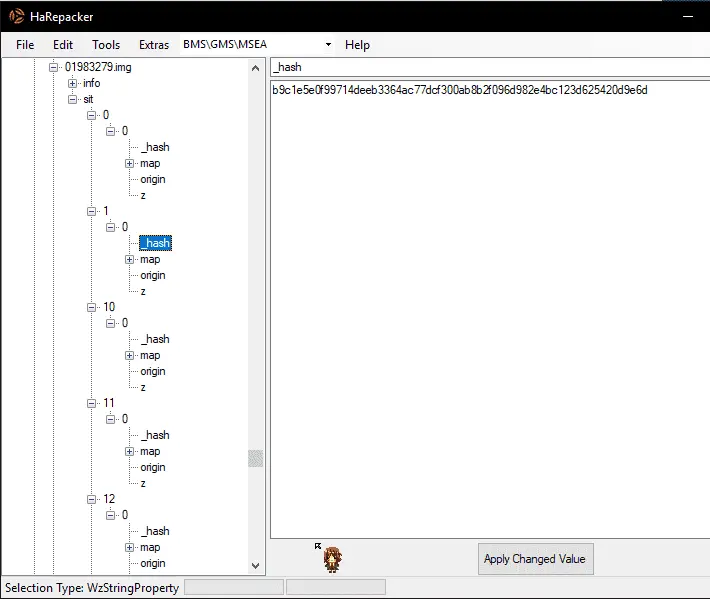Image resolution: width=710 pixels, height=599 pixels.
Task: Select z under sit 0
Action: pyautogui.click(x=143, y=196)
